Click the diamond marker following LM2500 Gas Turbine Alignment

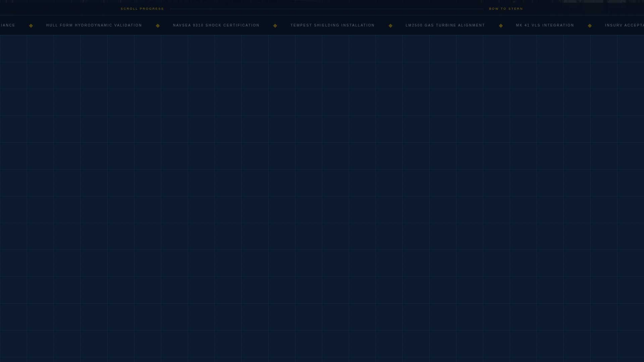coord(500,25)
